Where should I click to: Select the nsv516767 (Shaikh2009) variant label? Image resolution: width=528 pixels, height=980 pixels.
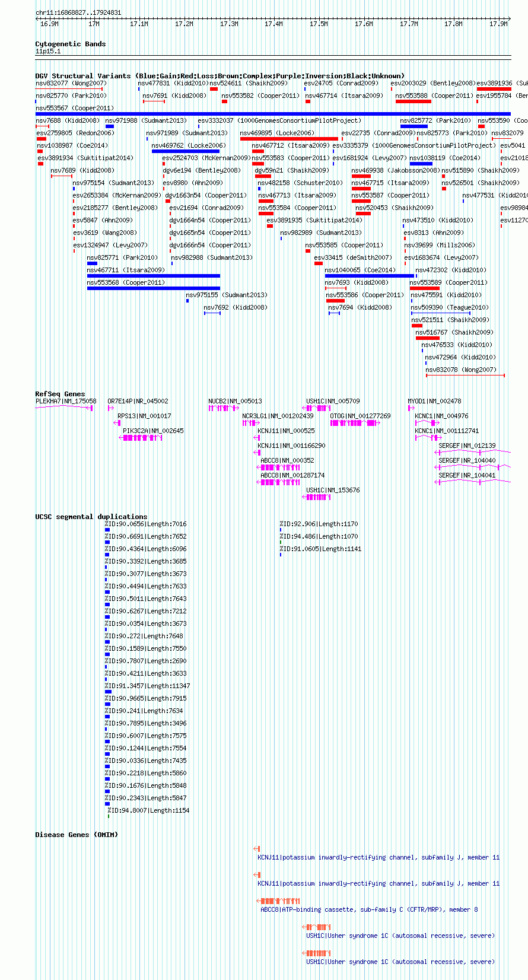(x=454, y=332)
